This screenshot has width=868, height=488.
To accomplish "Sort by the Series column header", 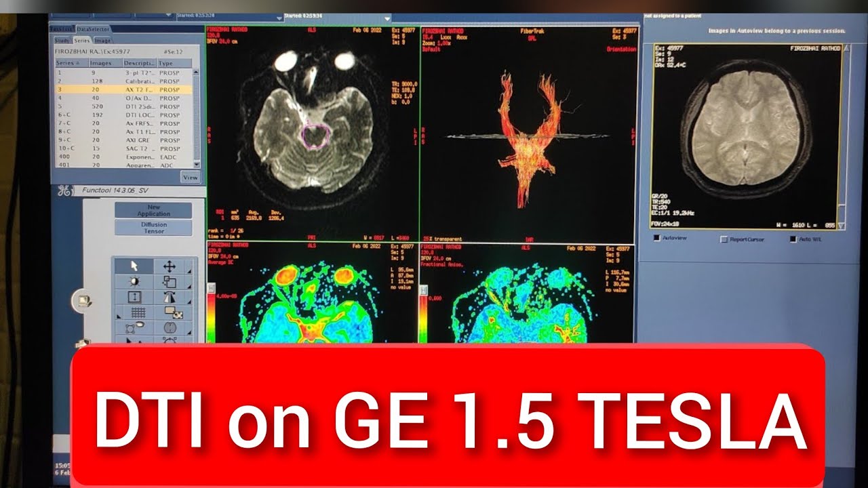I will (71, 62).
